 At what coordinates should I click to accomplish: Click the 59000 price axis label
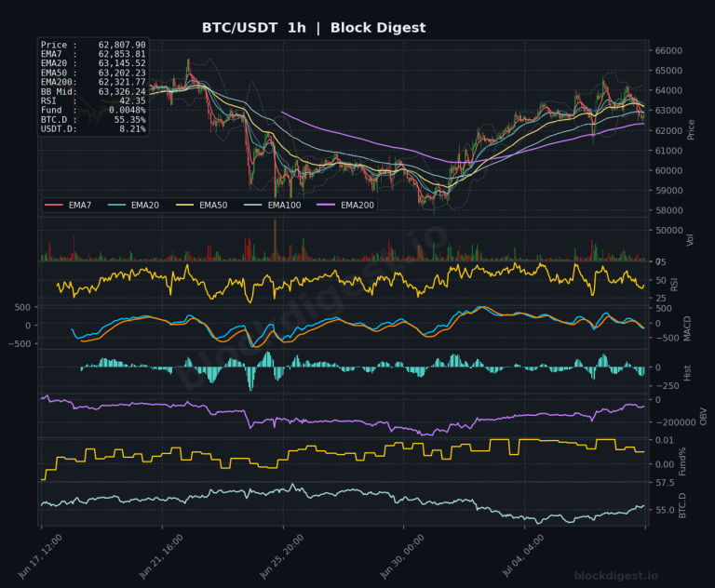pyautogui.click(x=668, y=191)
